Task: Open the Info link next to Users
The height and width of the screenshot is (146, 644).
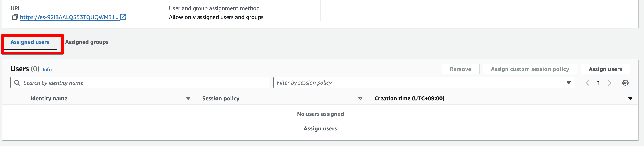Action: [x=47, y=69]
